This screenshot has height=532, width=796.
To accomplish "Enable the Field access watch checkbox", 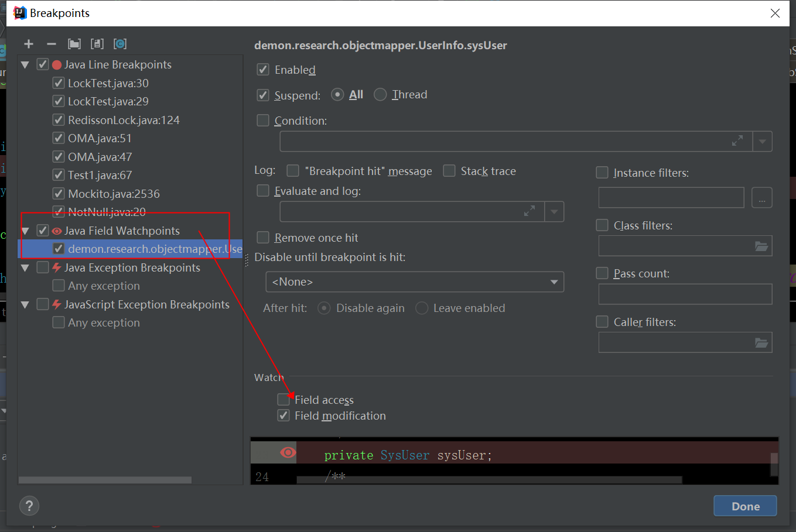I will [283, 400].
